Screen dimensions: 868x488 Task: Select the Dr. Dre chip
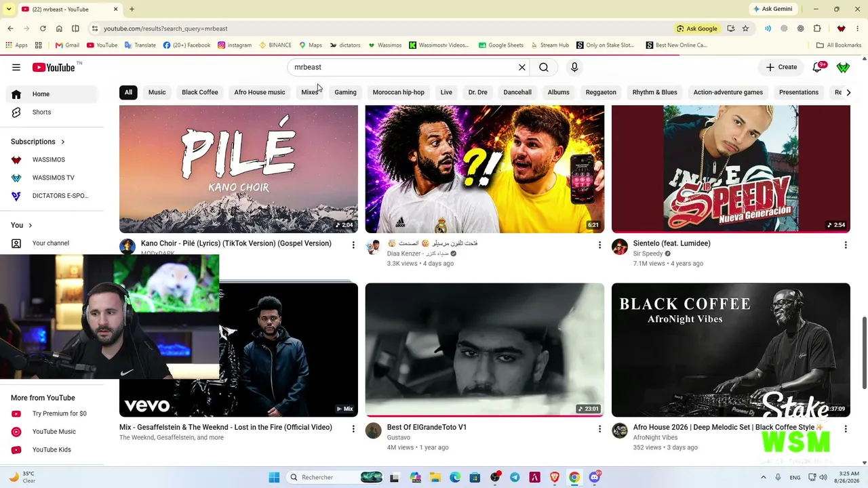478,92
